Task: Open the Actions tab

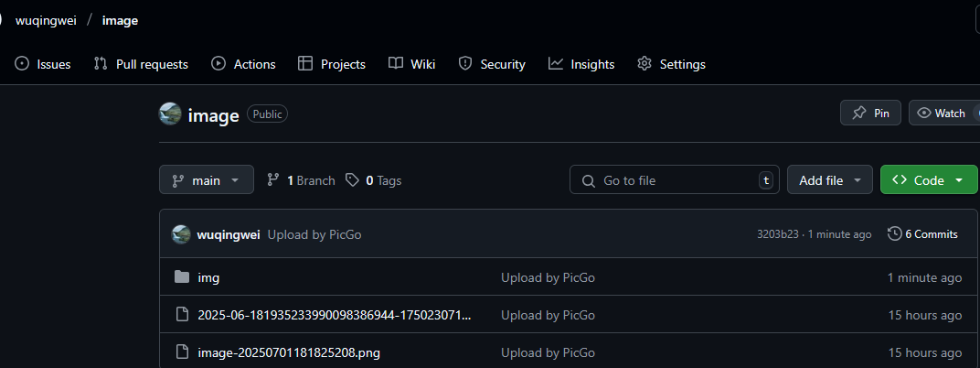Action: click(243, 64)
